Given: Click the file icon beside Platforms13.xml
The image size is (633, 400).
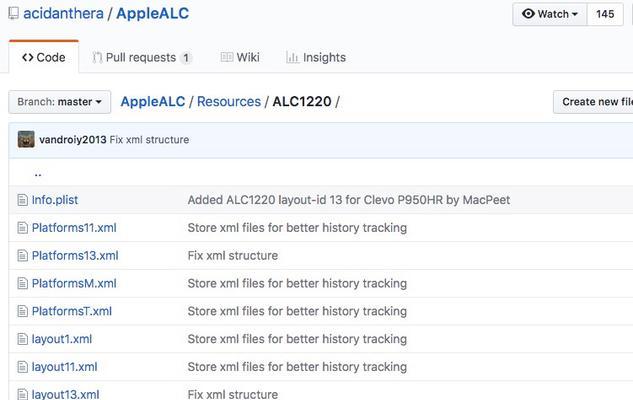Looking at the screenshot, I should point(22,255).
